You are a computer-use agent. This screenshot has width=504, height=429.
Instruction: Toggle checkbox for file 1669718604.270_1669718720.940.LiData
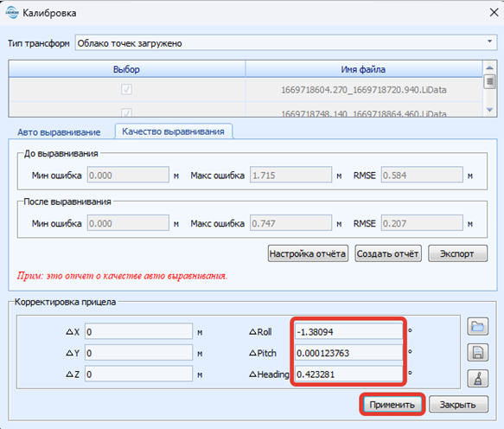(x=126, y=89)
